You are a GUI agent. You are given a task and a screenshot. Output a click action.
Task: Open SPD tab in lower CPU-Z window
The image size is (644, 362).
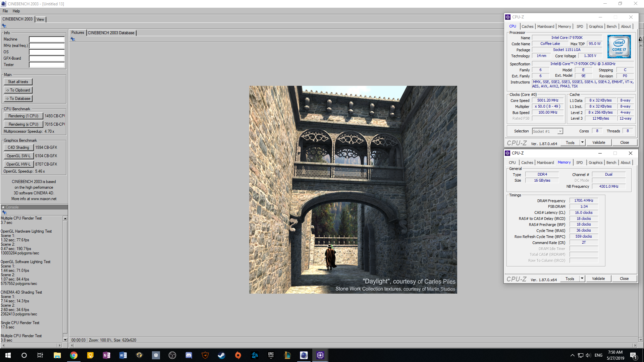[580, 163]
